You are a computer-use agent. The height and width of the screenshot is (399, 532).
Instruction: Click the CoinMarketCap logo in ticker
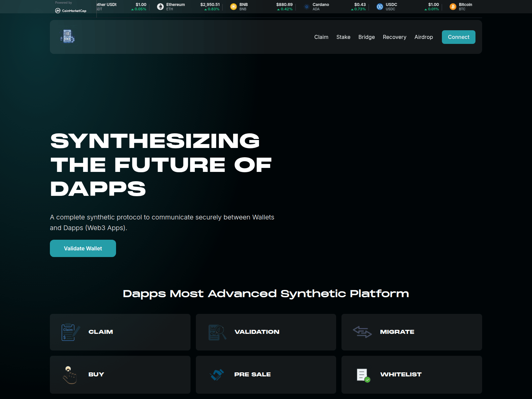[71, 11]
